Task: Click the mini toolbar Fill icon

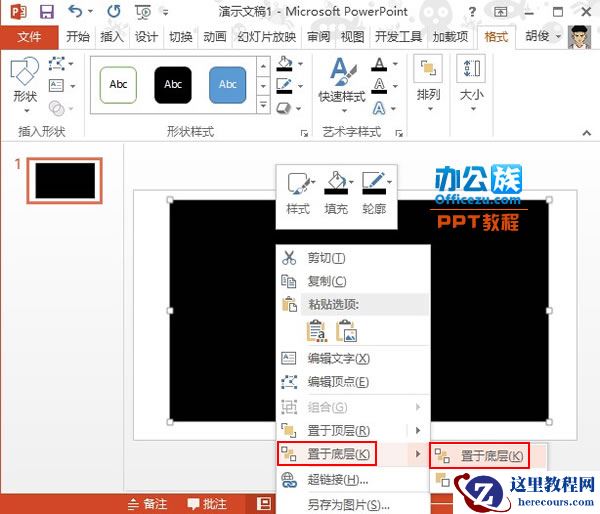Action: 336,183
